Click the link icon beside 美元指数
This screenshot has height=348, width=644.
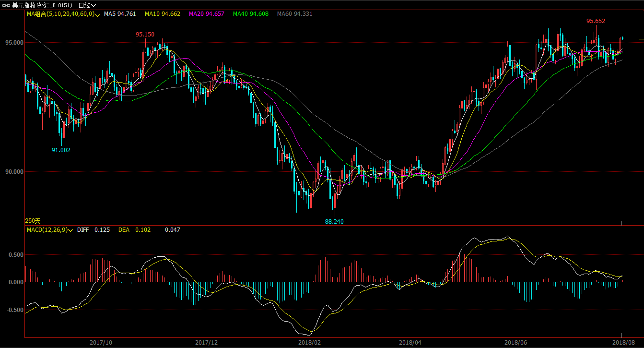[x=6, y=5]
